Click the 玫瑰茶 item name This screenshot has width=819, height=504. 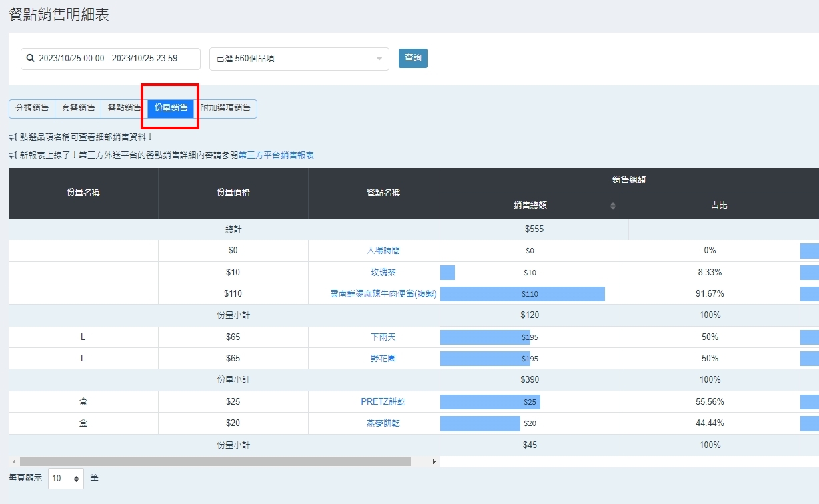384,272
